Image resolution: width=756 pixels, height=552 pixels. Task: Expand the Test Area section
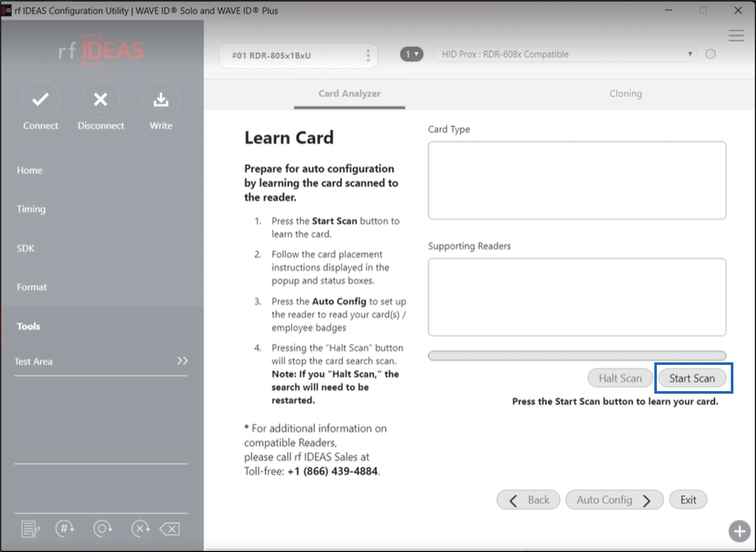pyautogui.click(x=101, y=361)
